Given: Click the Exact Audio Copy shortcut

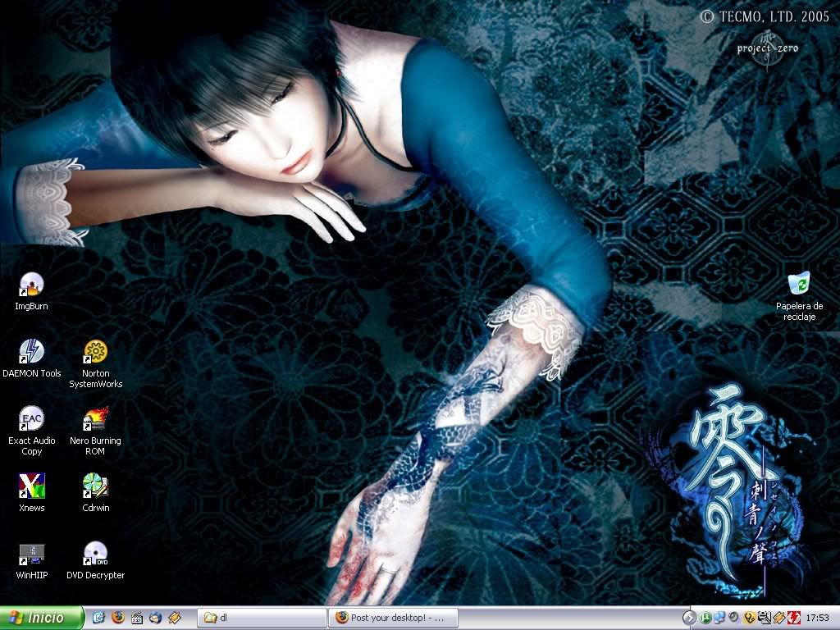Looking at the screenshot, I should pos(32,431).
